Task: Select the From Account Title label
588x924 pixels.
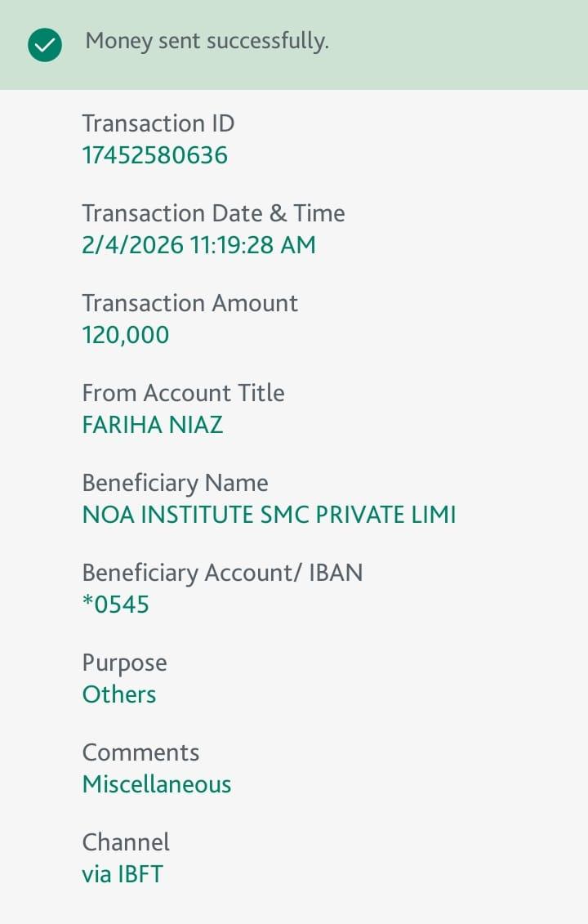Action: (x=183, y=393)
